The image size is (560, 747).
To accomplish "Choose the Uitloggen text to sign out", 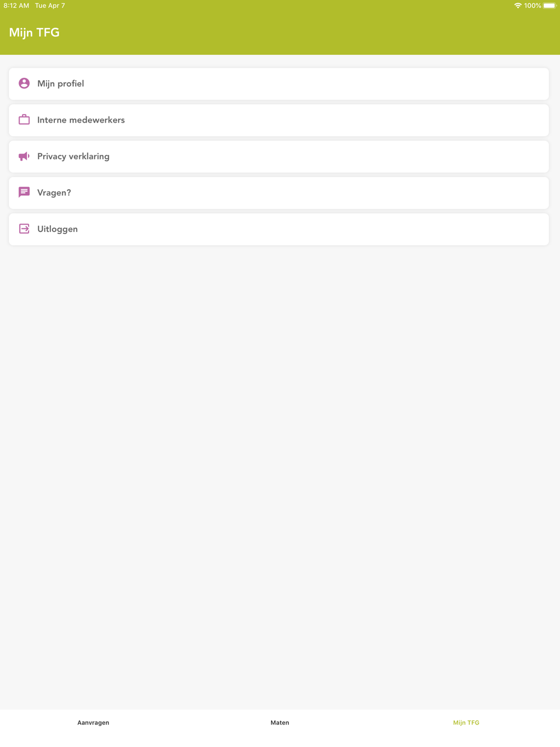I will click(58, 229).
